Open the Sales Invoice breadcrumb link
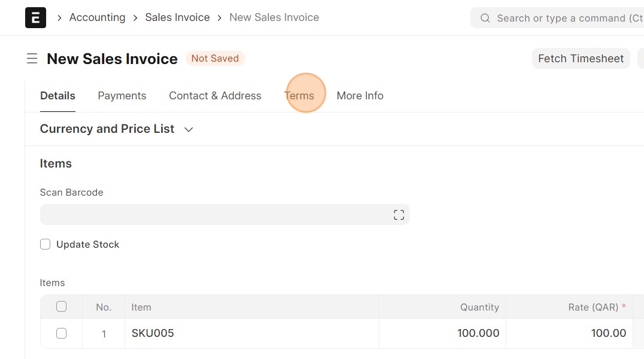Image resolution: width=644 pixels, height=359 pixels. point(177,17)
